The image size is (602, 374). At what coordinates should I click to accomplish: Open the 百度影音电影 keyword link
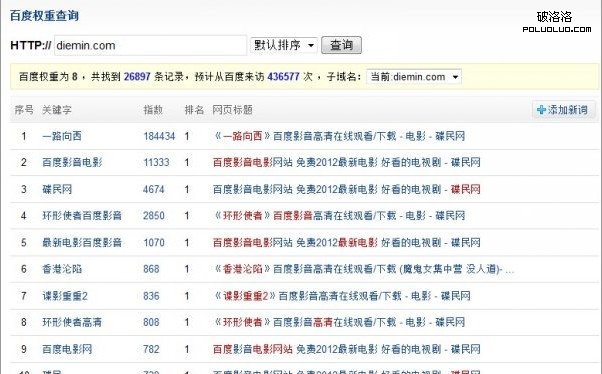coord(72,162)
